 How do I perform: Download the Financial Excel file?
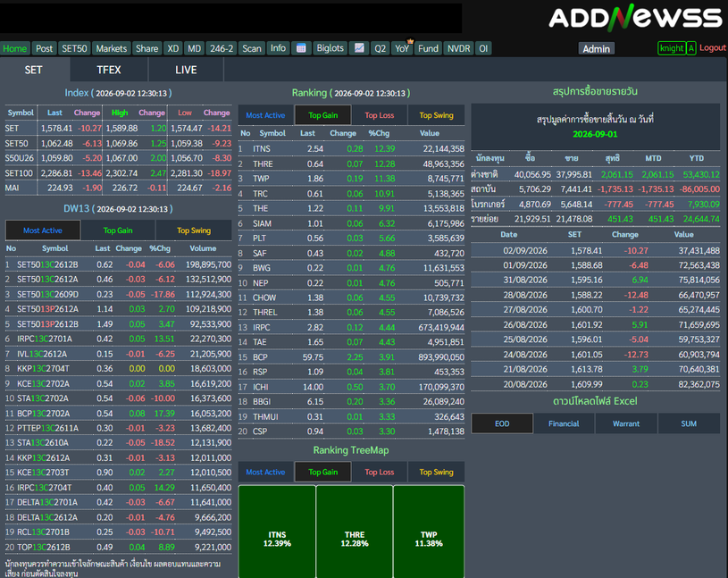click(564, 423)
